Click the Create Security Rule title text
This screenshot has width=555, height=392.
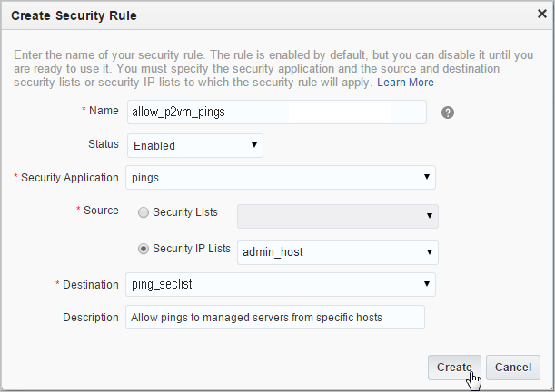(74, 15)
